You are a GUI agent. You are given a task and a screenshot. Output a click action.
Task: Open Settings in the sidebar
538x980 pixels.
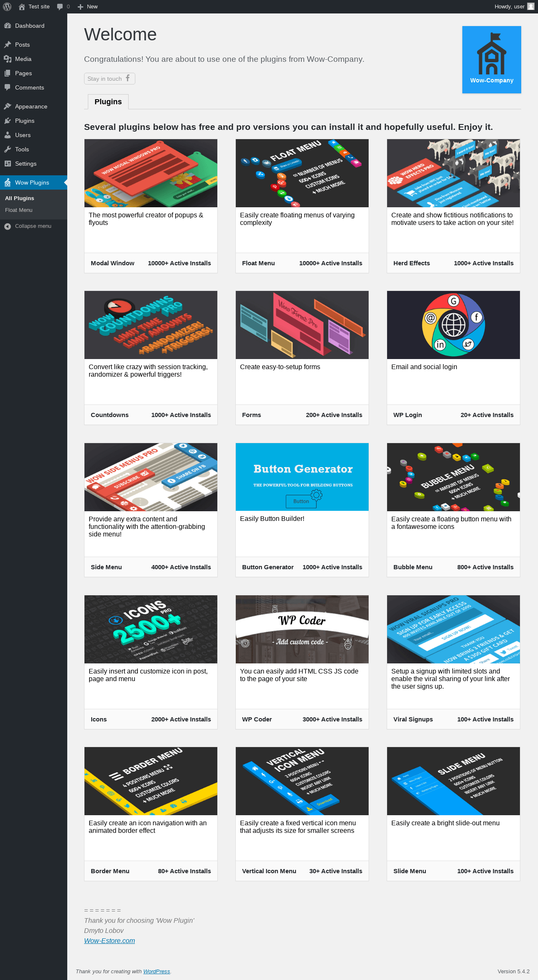click(x=34, y=164)
